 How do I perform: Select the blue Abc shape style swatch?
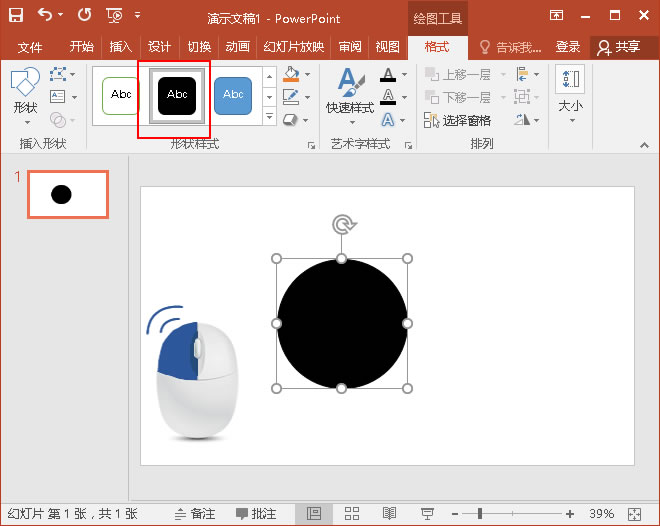point(233,95)
